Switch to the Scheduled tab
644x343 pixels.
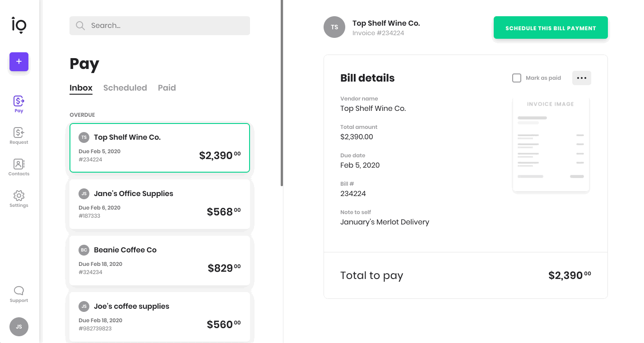[x=125, y=88]
